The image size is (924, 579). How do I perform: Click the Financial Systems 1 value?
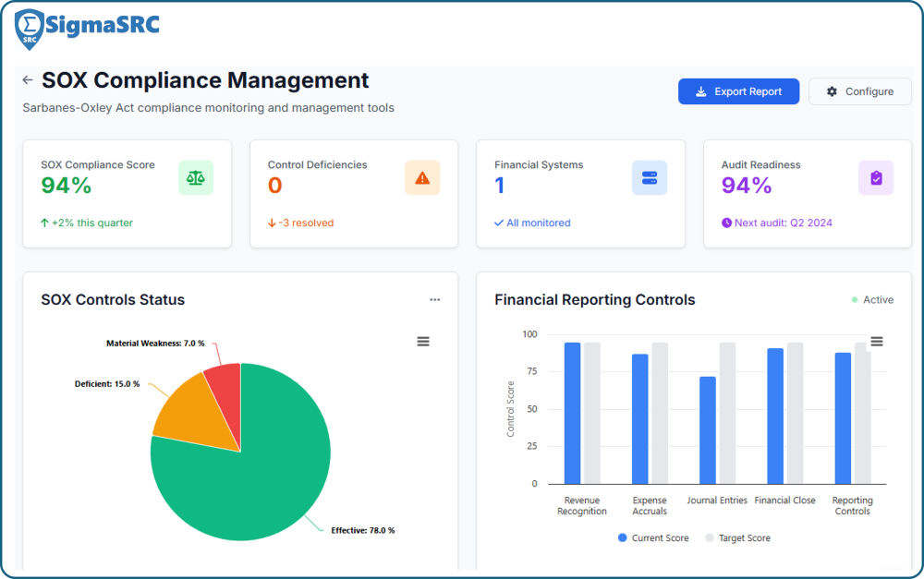tap(500, 186)
